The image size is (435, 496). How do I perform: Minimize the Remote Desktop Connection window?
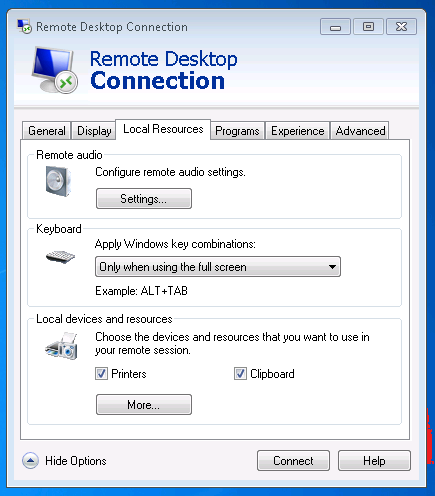(335, 27)
